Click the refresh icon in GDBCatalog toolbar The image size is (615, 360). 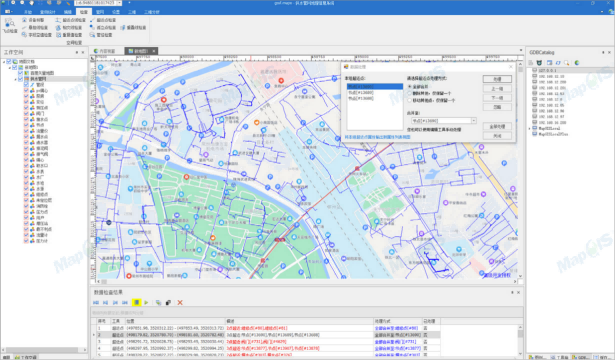click(558, 63)
